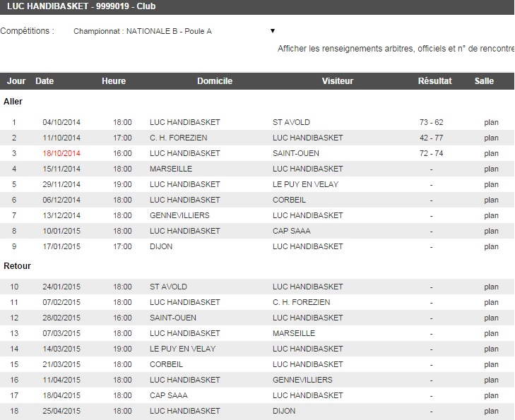The image size is (515, 420).
Task: Select result 72 - 74
Action: click(x=431, y=153)
